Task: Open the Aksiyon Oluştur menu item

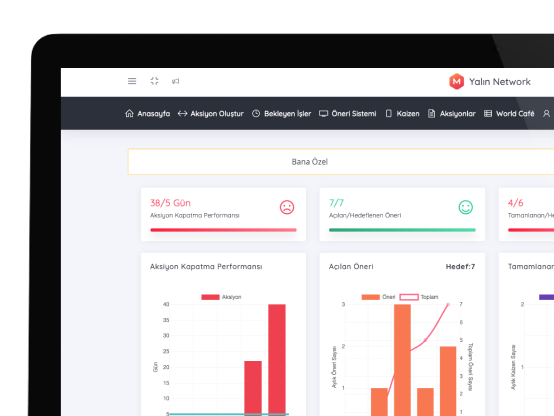Action: point(217,114)
